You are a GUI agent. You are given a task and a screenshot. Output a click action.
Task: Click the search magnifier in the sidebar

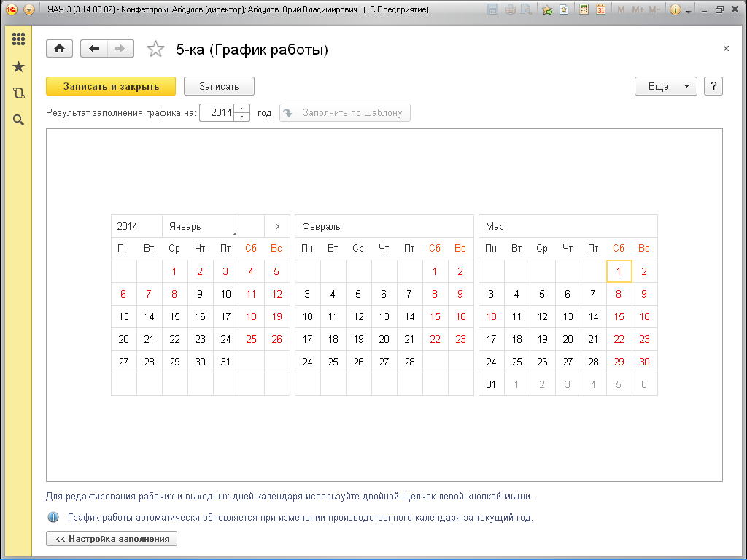tap(18, 120)
